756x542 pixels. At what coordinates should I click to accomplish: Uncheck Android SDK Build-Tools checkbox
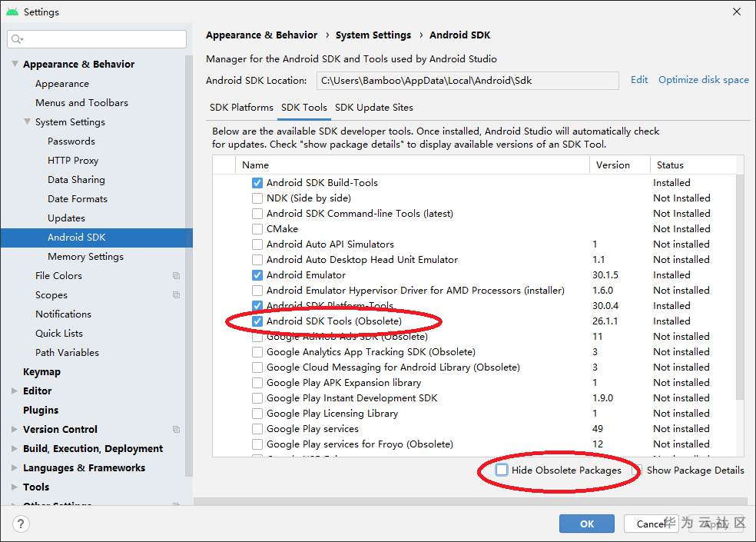257,183
